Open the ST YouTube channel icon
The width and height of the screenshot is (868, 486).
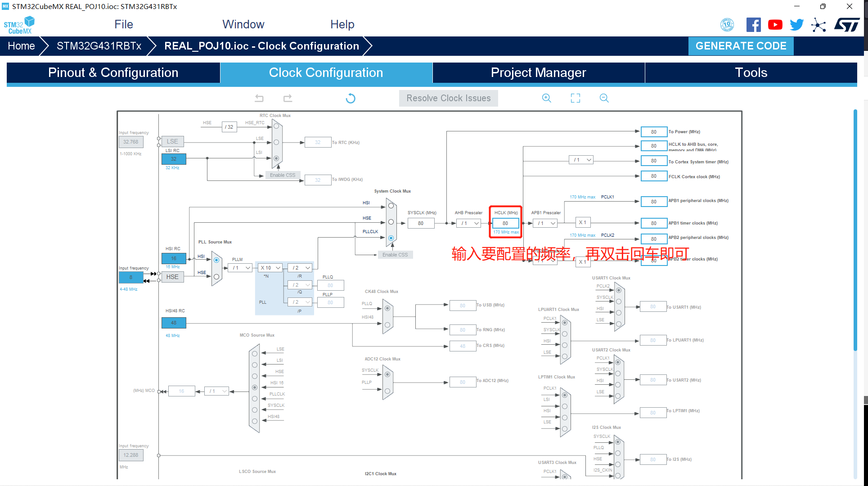pyautogui.click(x=775, y=25)
